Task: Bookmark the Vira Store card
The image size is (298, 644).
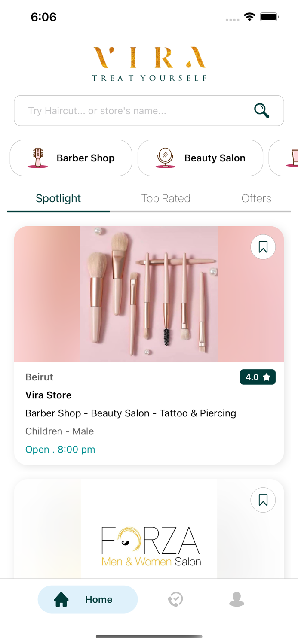Action: click(263, 247)
